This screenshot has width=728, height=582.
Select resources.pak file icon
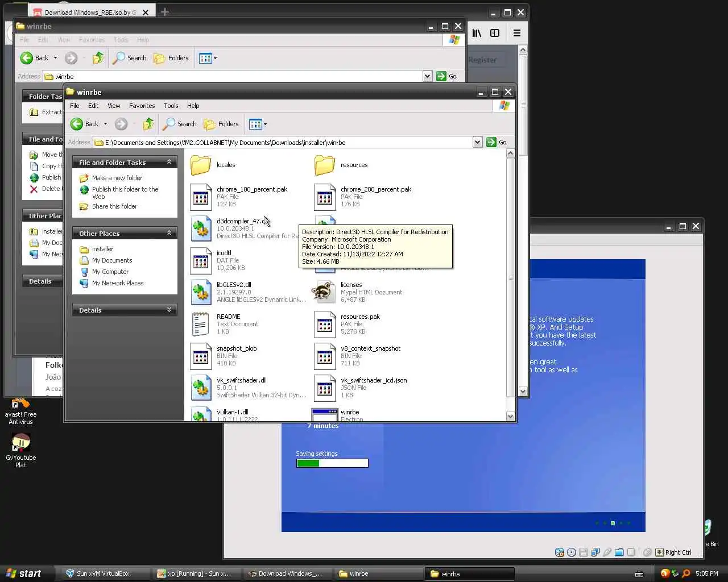(x=325, y=324)
